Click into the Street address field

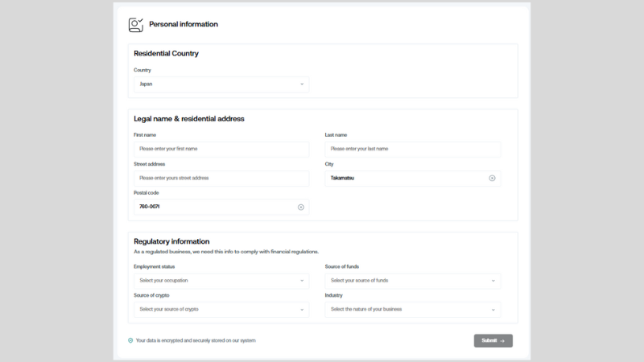tap(221, 178)
